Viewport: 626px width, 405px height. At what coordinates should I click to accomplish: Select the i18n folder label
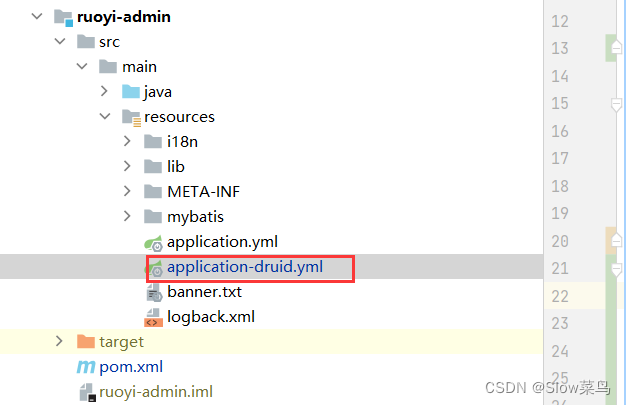click(x=182, y=142)
